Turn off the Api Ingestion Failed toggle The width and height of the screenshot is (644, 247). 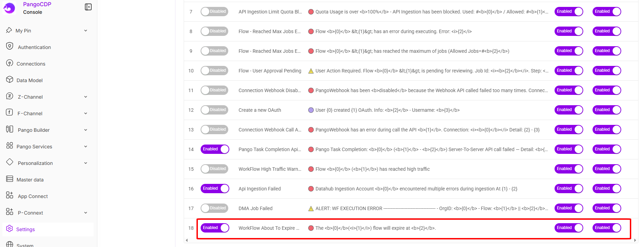click(x=215, y=189)
